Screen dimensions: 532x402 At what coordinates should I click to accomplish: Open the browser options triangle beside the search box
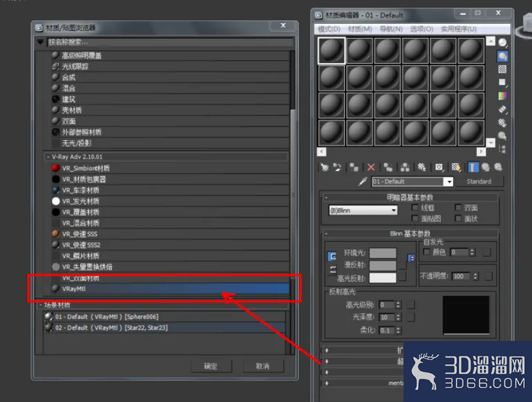[x=40, y=42]
